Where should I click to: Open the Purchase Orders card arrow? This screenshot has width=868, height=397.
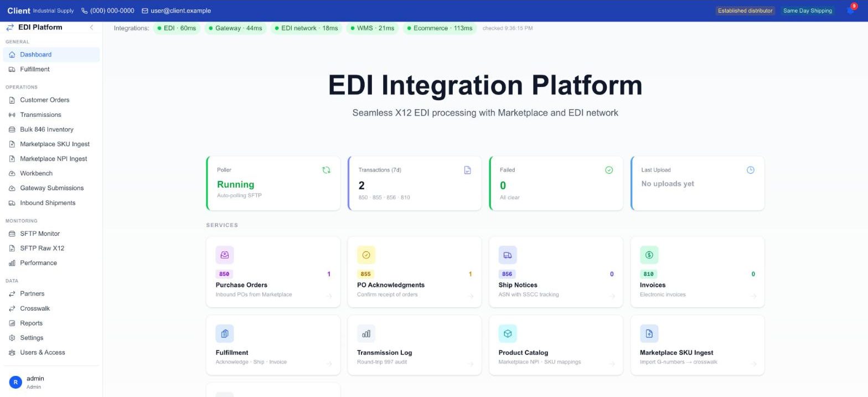329,296
